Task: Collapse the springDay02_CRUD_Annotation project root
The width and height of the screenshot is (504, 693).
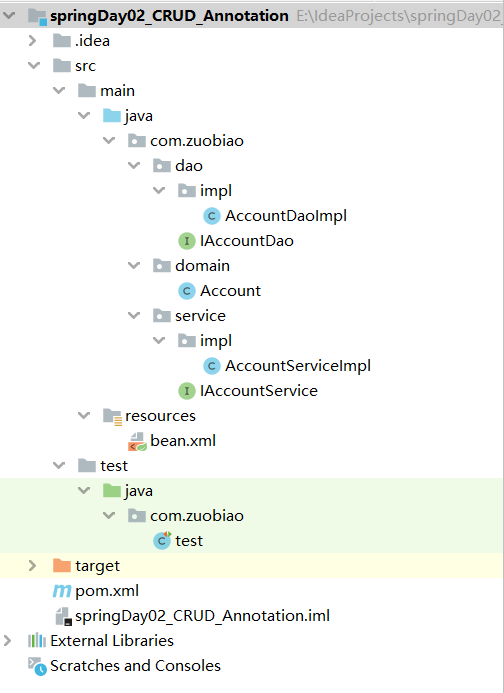Action: pyautogui.click(x=9, y=16)
